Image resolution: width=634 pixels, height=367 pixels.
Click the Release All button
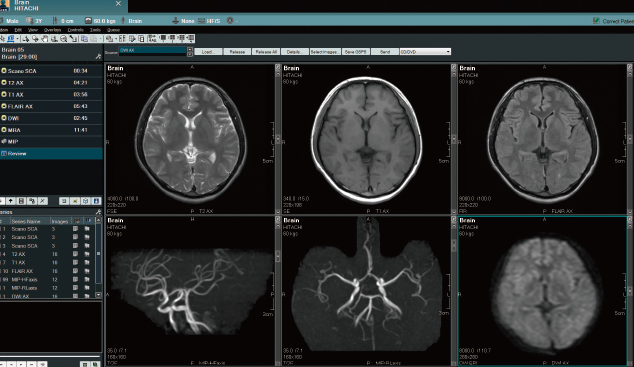[266, 52]
